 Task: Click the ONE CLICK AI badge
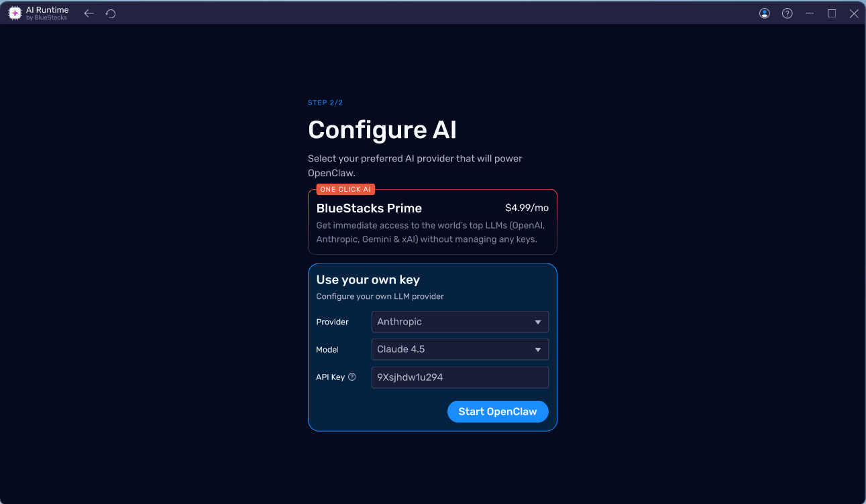345,190
